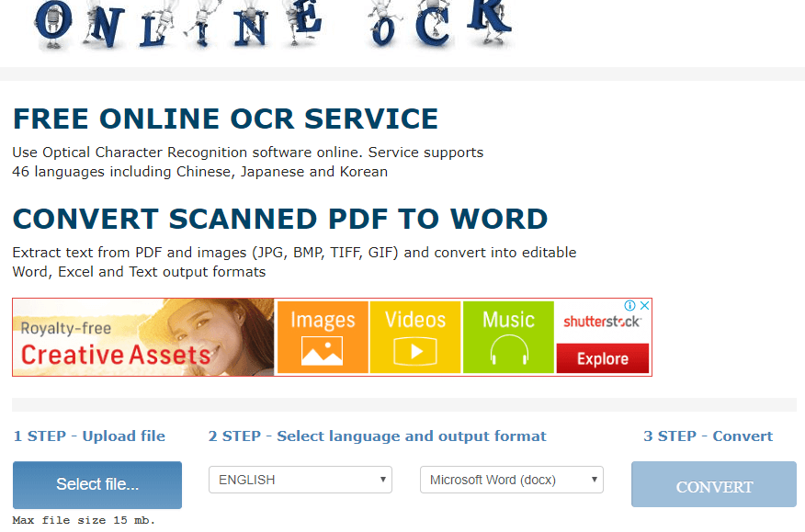This screenshot has height=532, width=805.
Task: Click the language dropdown arrow
Action: [x=383, y=479]
